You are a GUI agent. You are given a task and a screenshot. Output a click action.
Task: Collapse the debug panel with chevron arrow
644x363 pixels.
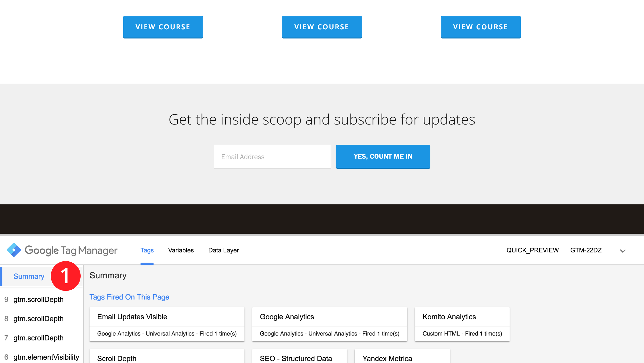(x=623, y=251)
